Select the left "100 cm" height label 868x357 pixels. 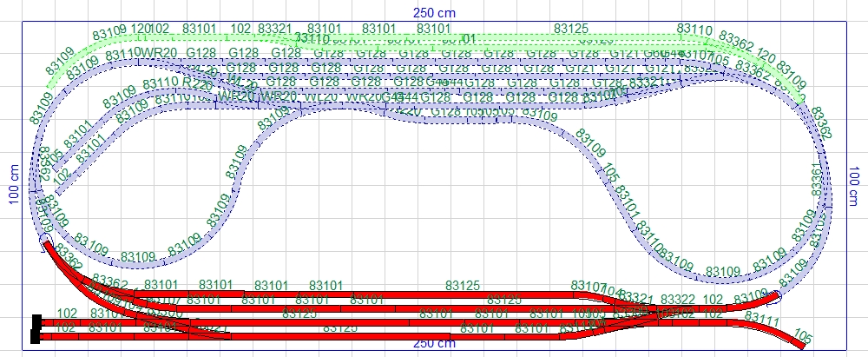14,182
